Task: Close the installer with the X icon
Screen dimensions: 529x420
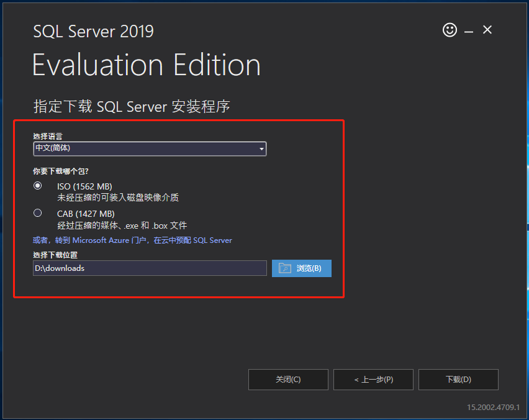Action: click(x=487, y=30)
